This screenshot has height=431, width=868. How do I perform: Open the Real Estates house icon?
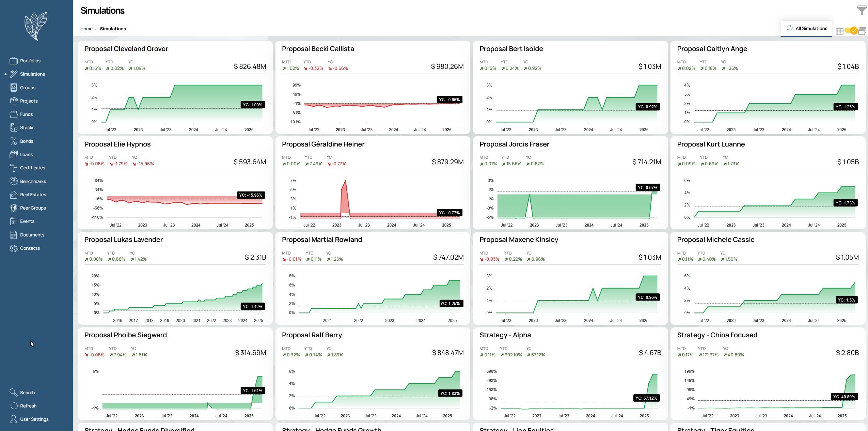14,195
